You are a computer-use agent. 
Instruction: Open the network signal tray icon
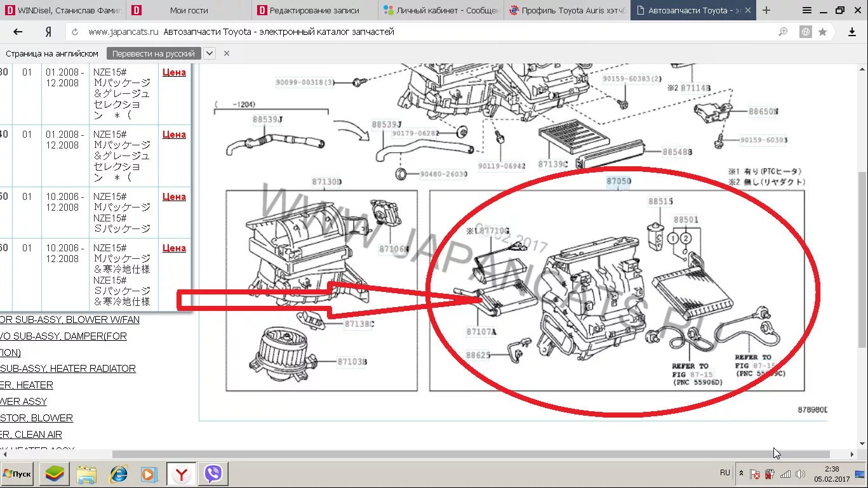(785, 473)
